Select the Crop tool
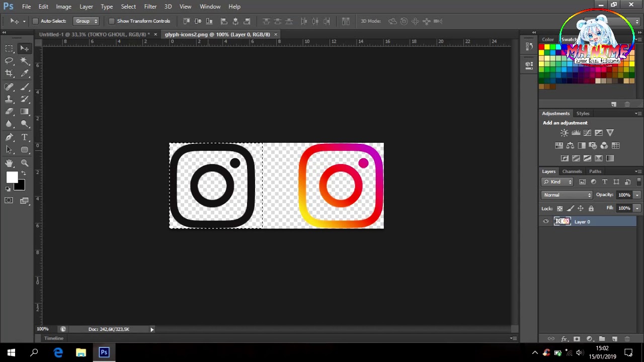Image resolution: width=644 pixels, height=362 pixels. tap(9, 73)
